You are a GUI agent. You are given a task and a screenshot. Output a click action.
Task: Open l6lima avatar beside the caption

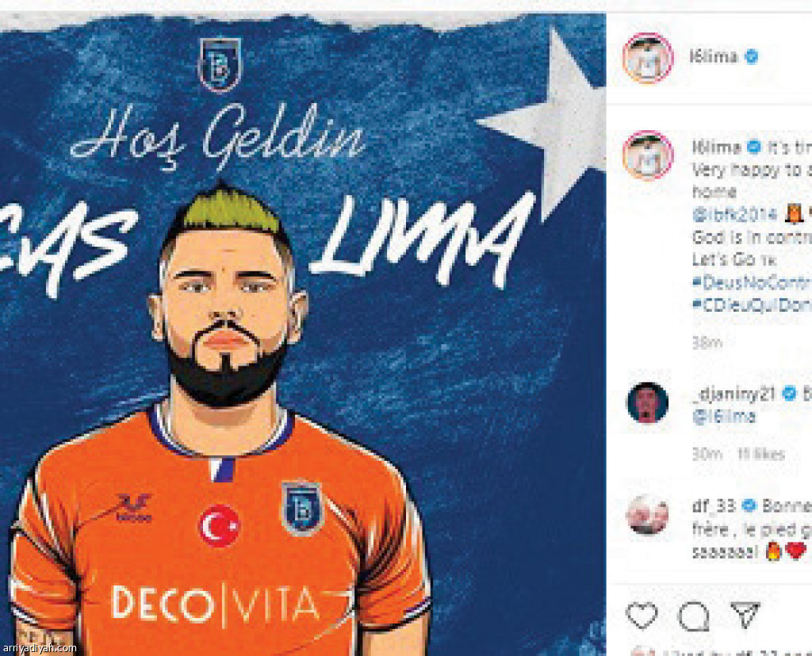point(647,155)
